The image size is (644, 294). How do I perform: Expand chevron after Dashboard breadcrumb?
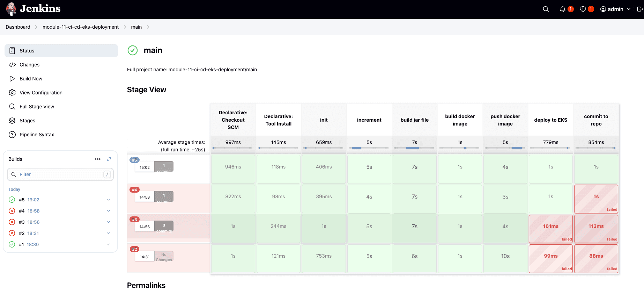tap(36, 27)
